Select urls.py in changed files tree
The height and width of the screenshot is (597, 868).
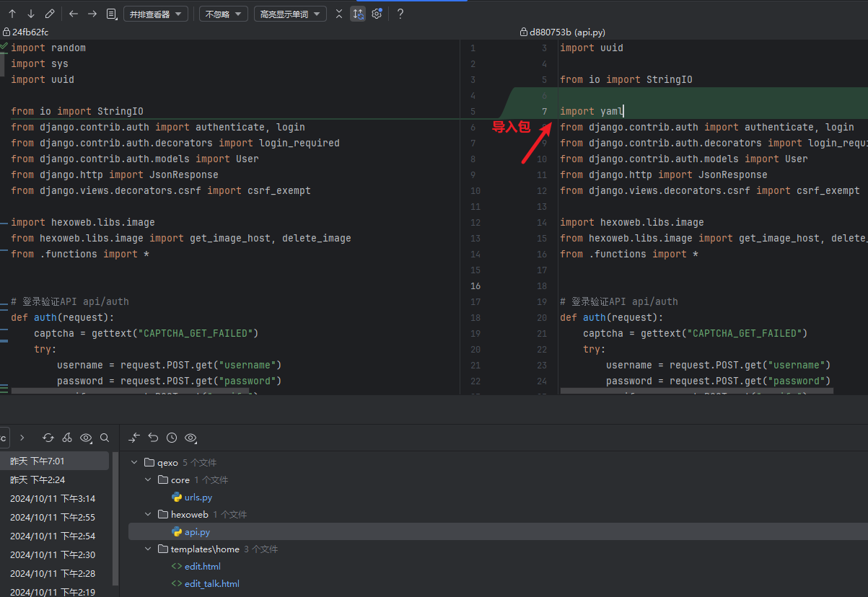point(198,497)
